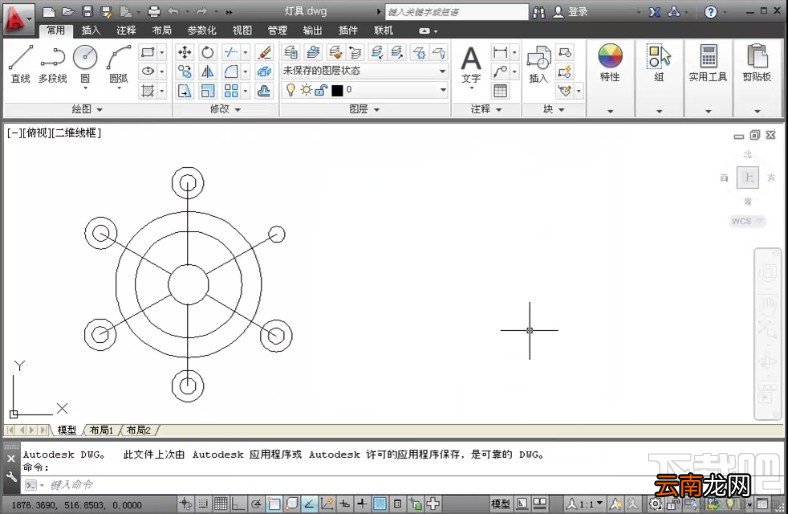Image resolution: width=788 pixels, height=514 pixels.
Task: Select the Rotate tool in 修改 panel
Action: [208, 52]
